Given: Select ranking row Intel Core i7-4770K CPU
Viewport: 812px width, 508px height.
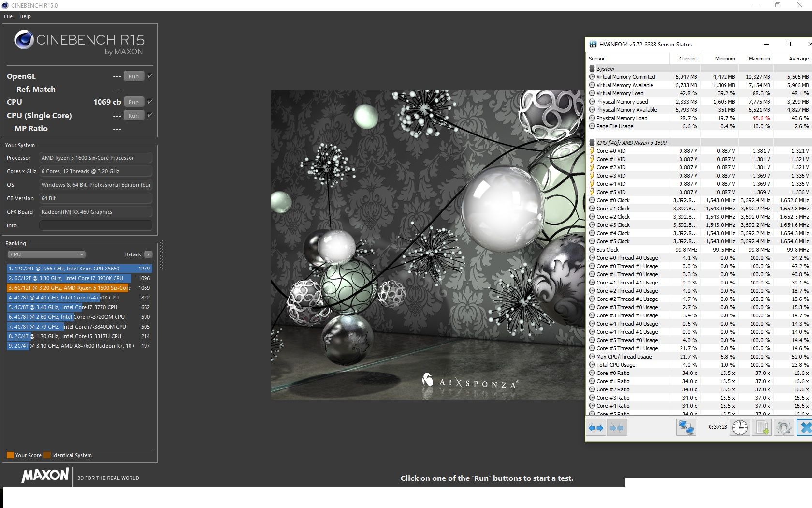Looking at the screenshot, I should pos(79,298).
